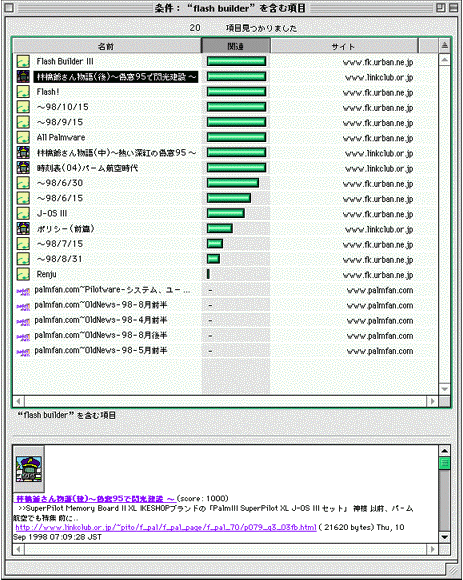This screenshot has height=580, width=463.
Task: Click the relevance bar for Renju
Action: 209,274
